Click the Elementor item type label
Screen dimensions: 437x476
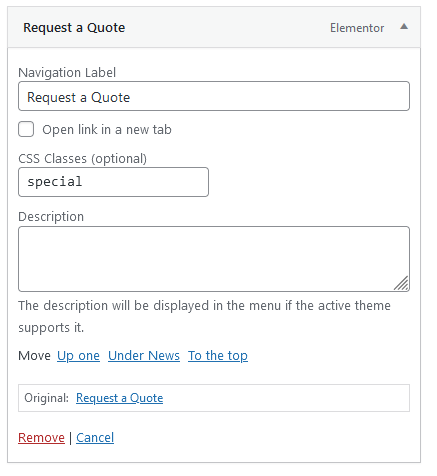coord(357,28)
